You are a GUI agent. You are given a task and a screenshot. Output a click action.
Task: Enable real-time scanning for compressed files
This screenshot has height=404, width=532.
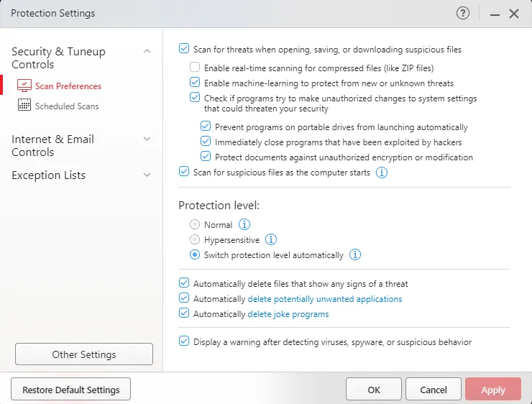coord(195,68)
